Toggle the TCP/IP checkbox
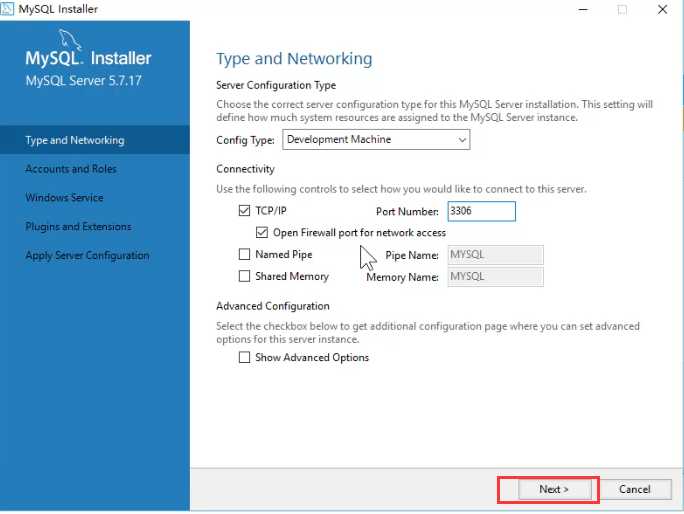The width and height of the screenshot is (684, 514). (x=244, y=211)
